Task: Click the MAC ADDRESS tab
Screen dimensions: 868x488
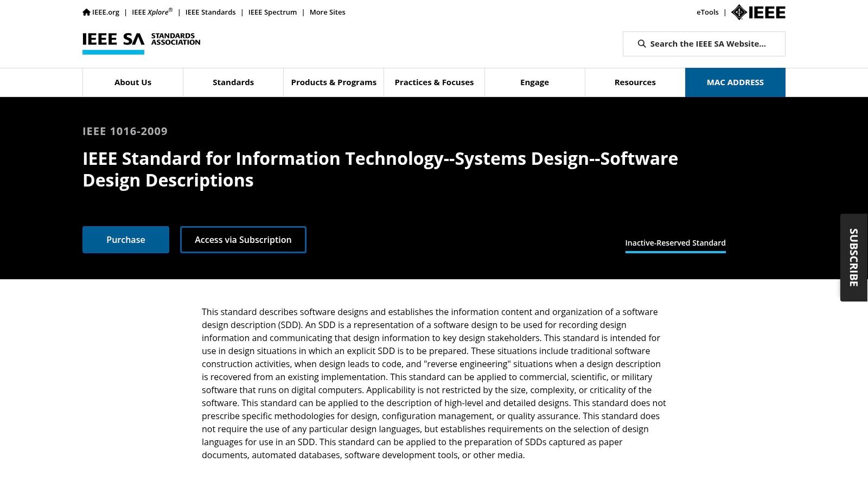Action: pyautogui.click(x=735, y=82)
